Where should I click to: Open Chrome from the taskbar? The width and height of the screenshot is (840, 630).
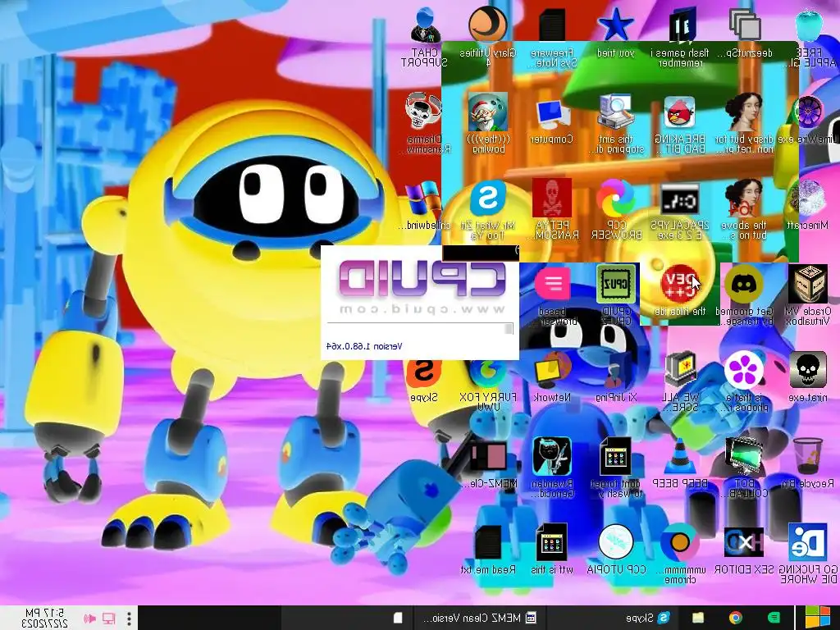[x=735, y=618]
